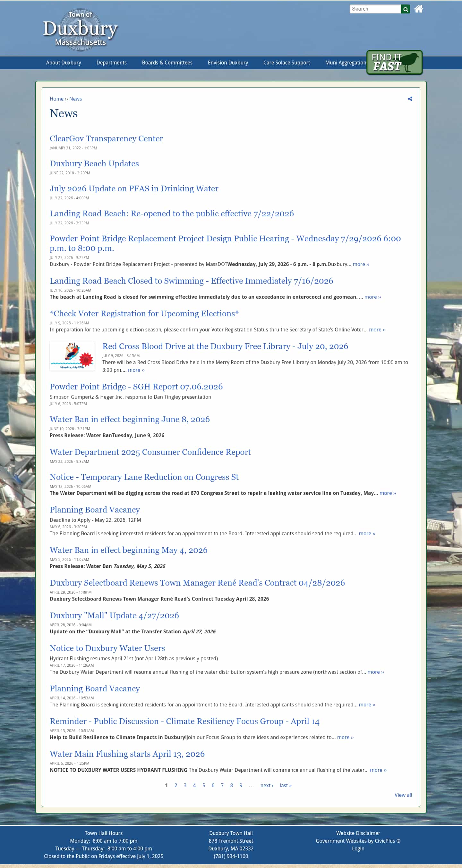Open the Departments menu
This screenshot has width=462, height=868.
pos(111,63)
